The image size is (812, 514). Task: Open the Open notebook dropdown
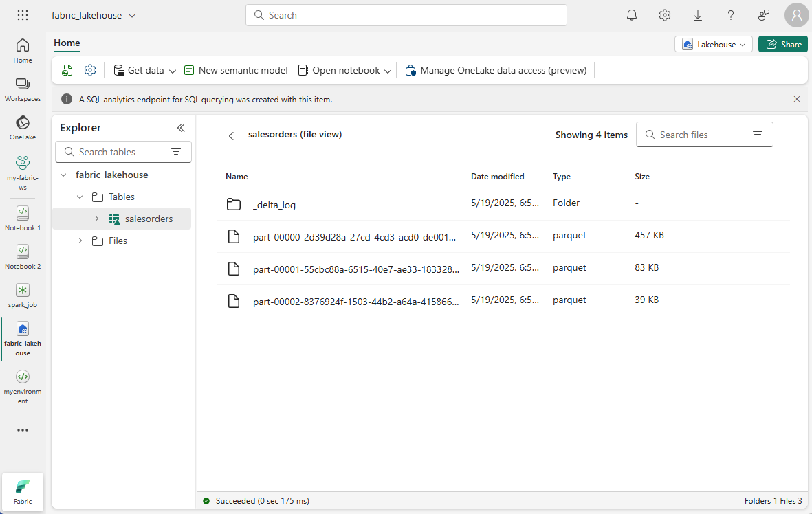(x=344, y=70)
